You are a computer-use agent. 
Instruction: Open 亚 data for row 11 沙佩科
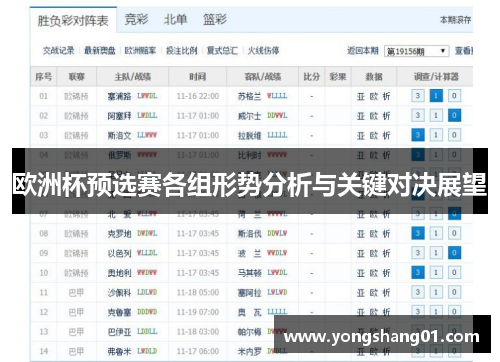pyautogui.click(x=361, y=293)
